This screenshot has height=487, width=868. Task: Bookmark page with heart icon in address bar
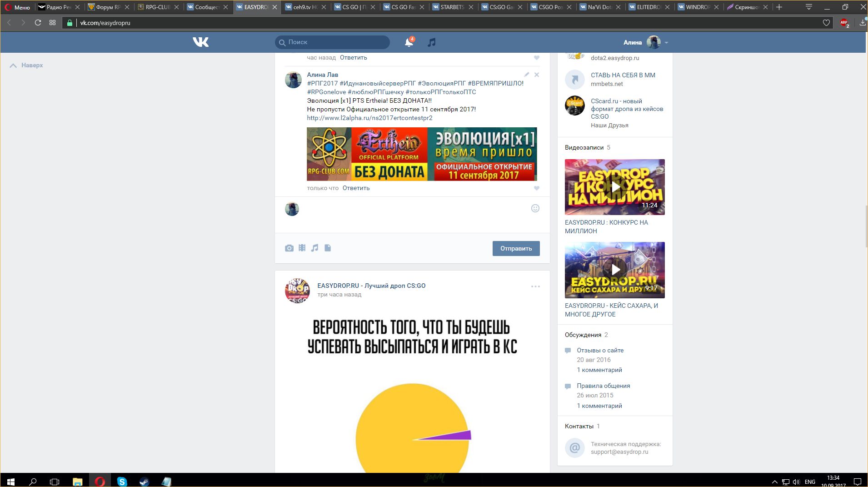[x=826, y=23]
